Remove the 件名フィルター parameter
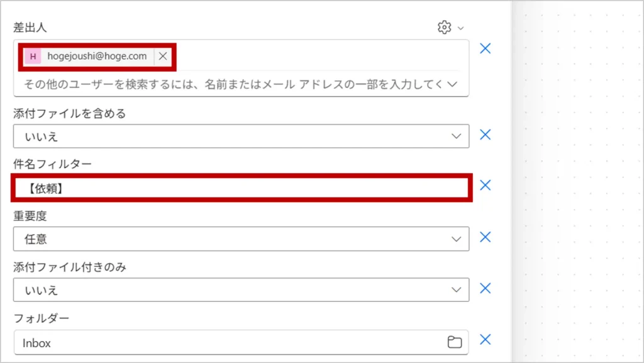 point(485,185)
